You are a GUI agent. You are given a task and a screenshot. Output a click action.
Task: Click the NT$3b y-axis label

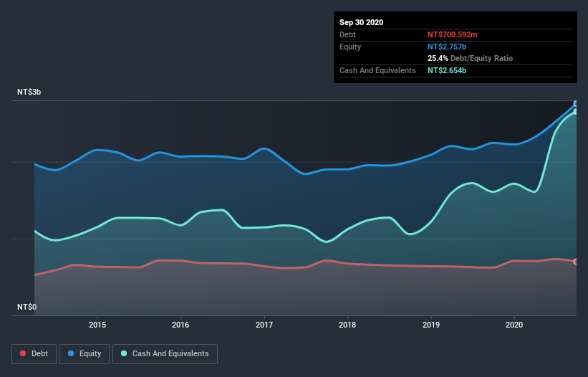click(29, 92)
